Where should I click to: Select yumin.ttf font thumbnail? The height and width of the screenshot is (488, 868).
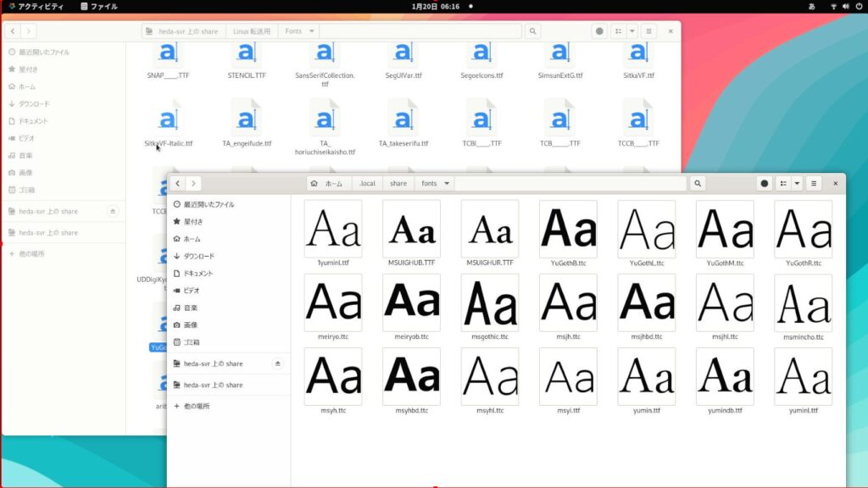pos(647,376)
